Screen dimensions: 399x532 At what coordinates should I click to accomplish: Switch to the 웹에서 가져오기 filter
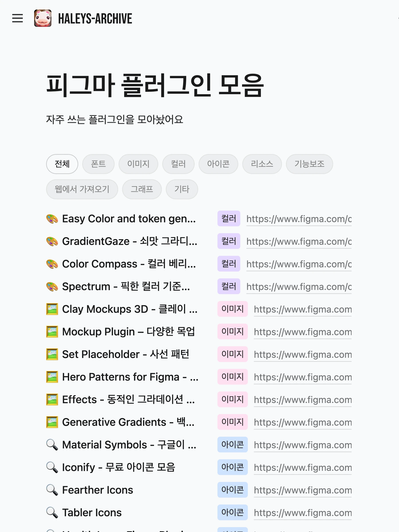[x=82, y=189]
